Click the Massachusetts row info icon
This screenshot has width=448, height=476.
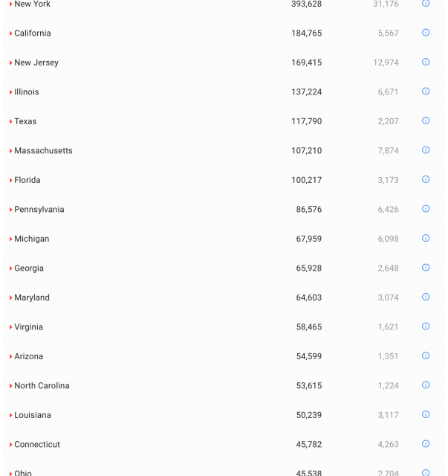click(426, 150)
